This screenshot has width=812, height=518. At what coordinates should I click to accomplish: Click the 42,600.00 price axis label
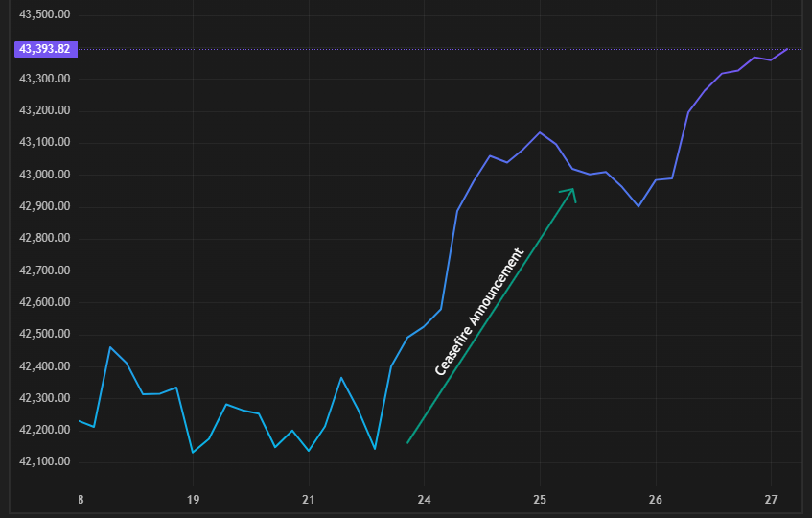[44, 302]
